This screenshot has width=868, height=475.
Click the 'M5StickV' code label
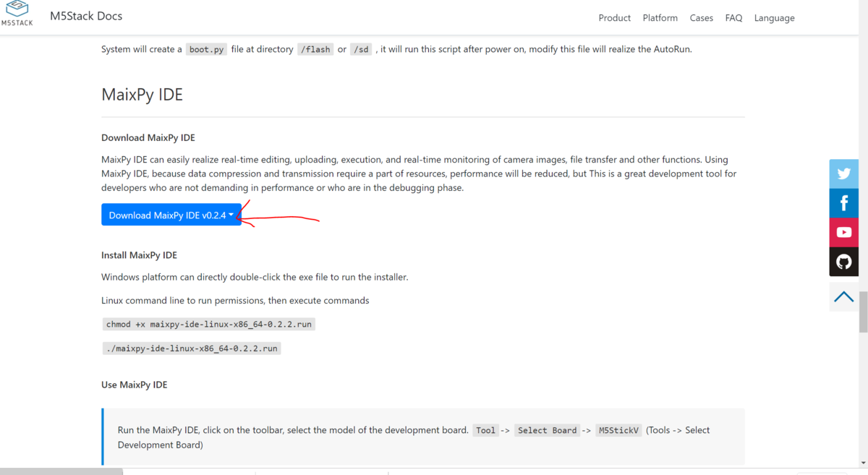[x=618, y=430]
